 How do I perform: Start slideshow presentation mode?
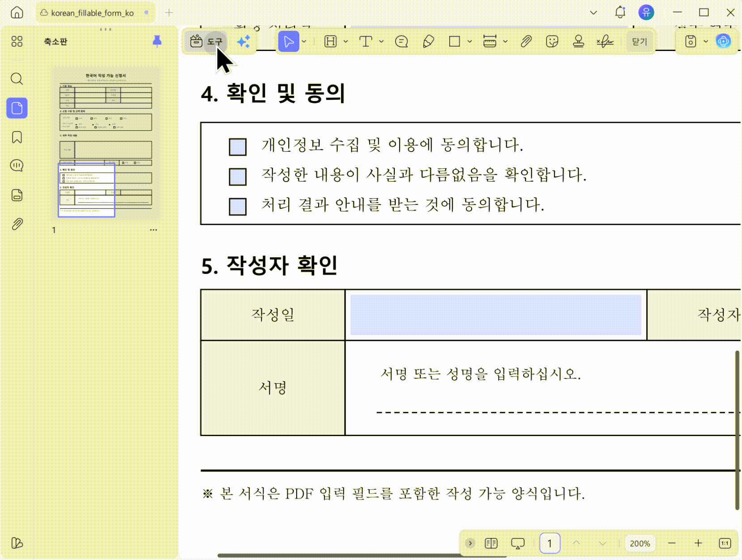(x=518, y=543)
